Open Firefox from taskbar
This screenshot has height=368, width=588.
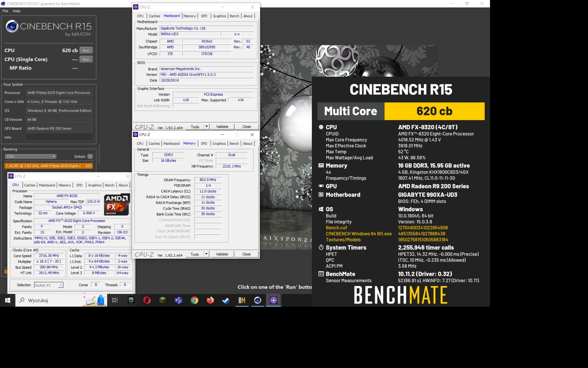(x=210, y=300)
